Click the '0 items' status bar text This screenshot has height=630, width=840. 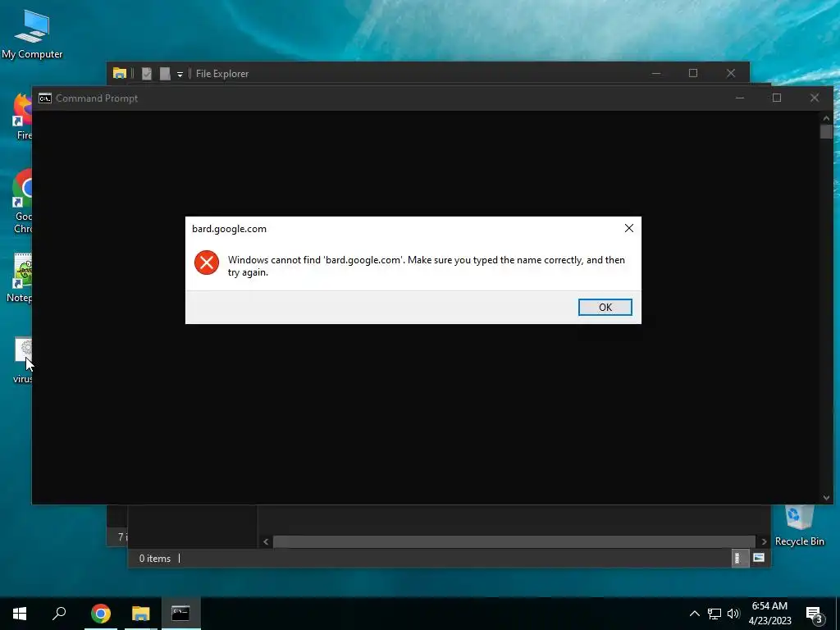pyautogui.click(x=155, y=558)
